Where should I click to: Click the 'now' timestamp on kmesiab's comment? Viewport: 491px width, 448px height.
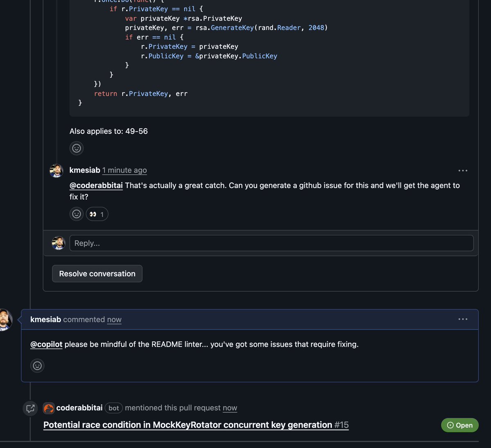point(114,320)
